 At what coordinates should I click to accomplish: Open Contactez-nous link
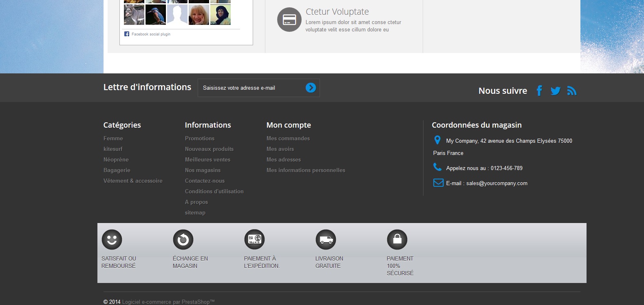point(205,181)
